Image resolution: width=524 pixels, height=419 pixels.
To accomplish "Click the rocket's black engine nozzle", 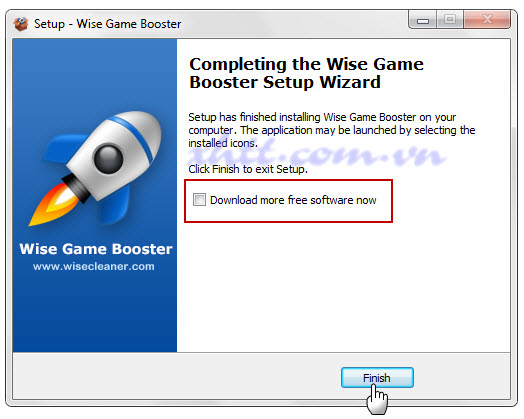I will pyautogui.click(x=77, y=188).
